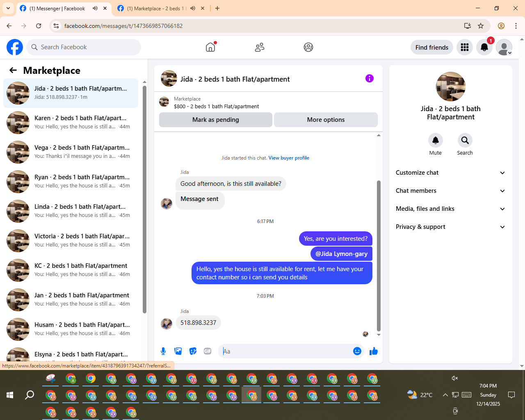Open the Karen conversation
Screen dimensions: 525x420
coord(71,123)
